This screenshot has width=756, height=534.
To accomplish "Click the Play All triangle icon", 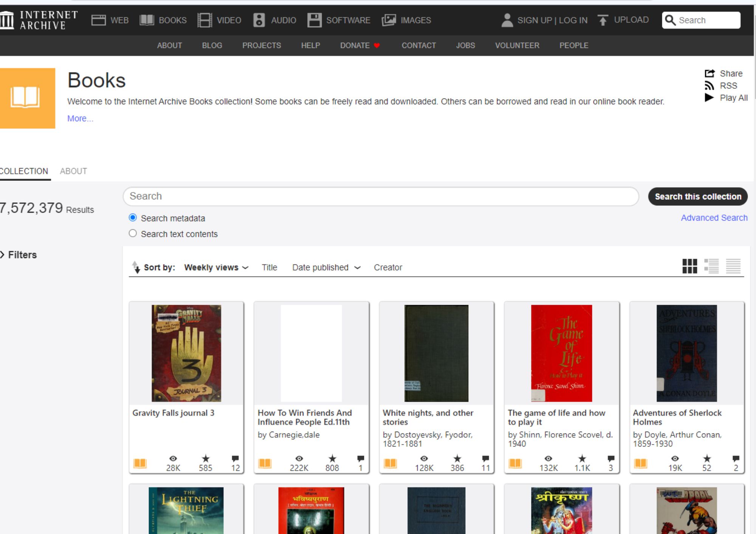I will (x=709, y=98).
